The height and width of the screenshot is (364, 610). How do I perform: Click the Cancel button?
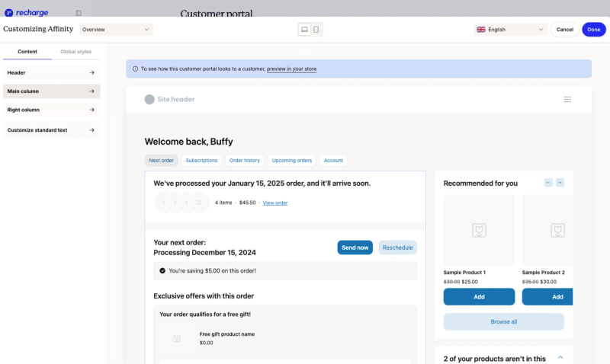(565, 30)
